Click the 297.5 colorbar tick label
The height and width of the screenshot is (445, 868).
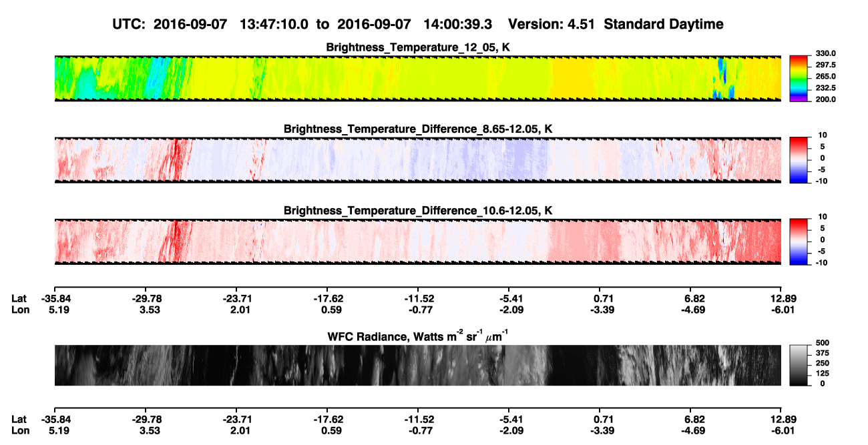coord(827,65)
